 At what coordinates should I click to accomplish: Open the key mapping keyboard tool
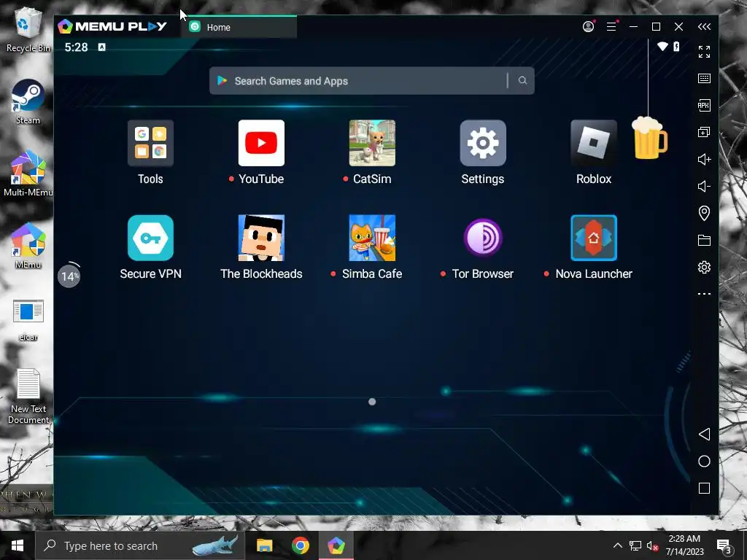click(704, 78)
